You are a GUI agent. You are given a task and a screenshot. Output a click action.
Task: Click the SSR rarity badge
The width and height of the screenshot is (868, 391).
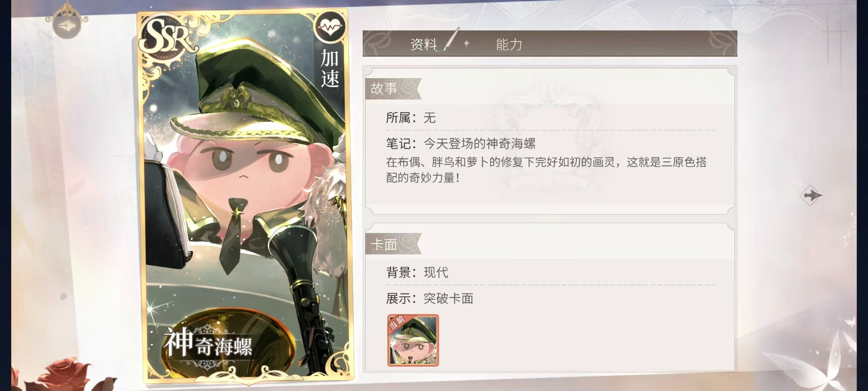click(x=167, y=37)
